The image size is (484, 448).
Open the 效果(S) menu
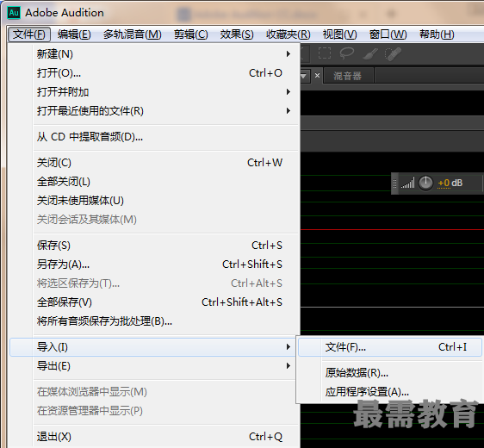tap(237, 34)
